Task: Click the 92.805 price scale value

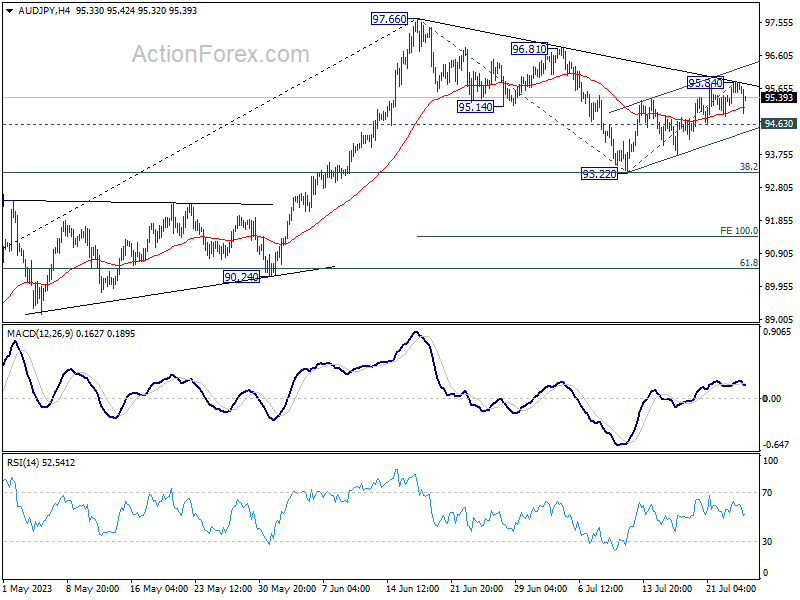Action: click(x=779, y=188)
